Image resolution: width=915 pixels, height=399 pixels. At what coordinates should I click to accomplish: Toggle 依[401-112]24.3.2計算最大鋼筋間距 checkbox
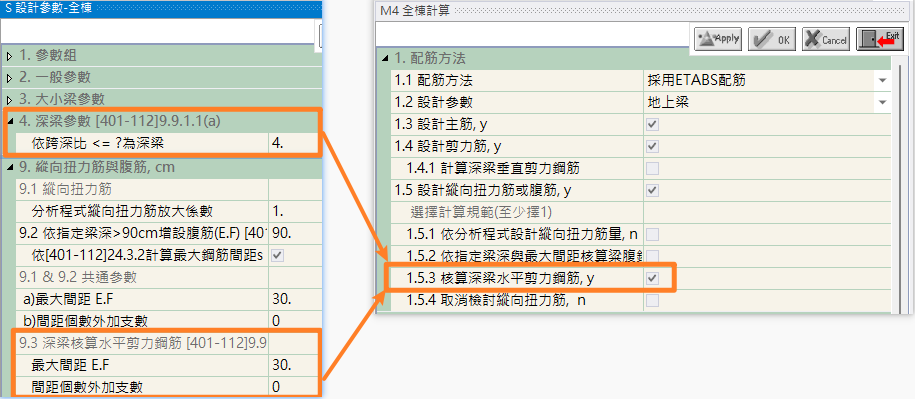(278, 255)
